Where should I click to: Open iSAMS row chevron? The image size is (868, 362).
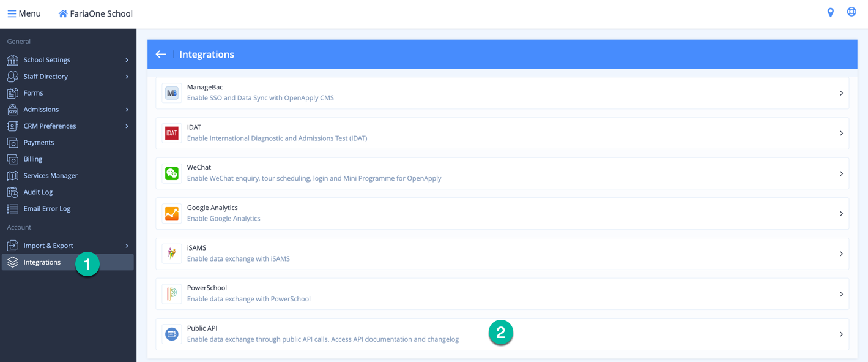click(841, 254)
